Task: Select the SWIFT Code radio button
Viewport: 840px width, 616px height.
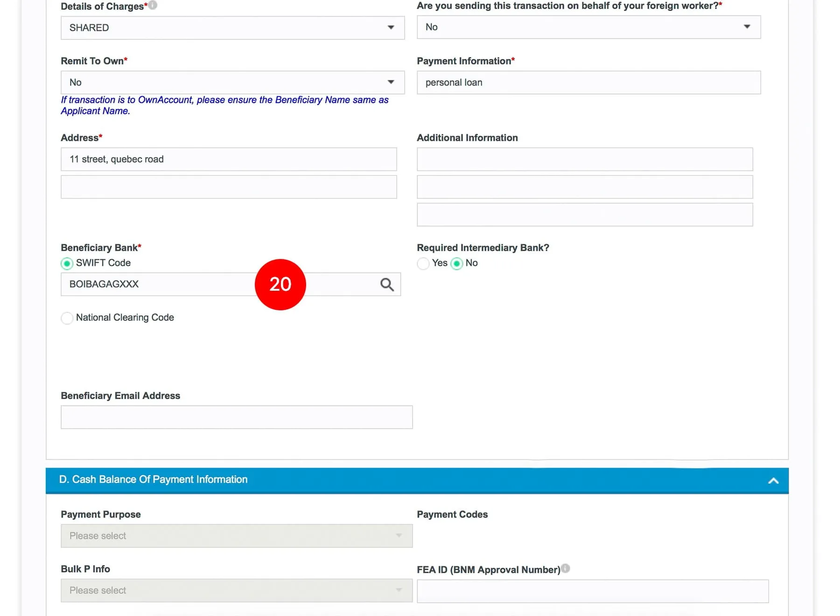Action: point(67,264)
